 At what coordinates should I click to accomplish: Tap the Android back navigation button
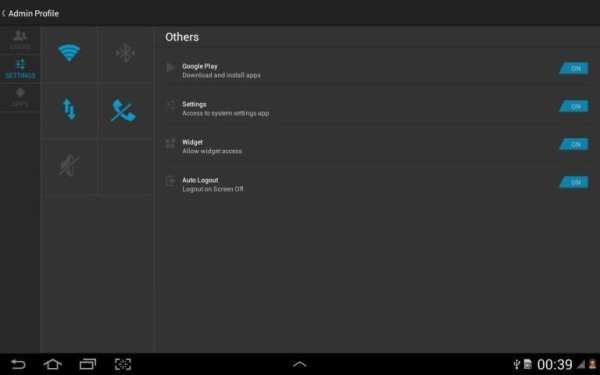click(x=18, y=364)
